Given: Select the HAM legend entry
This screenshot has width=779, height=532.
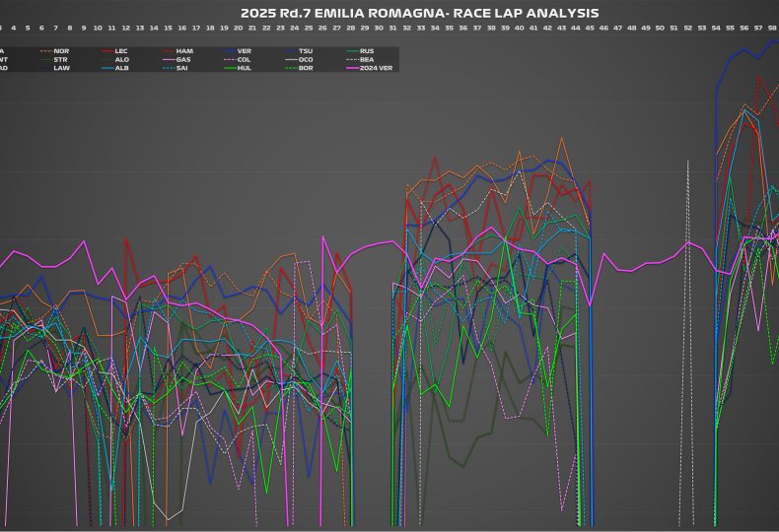Looking at the screenshot, I should point(183,50).
